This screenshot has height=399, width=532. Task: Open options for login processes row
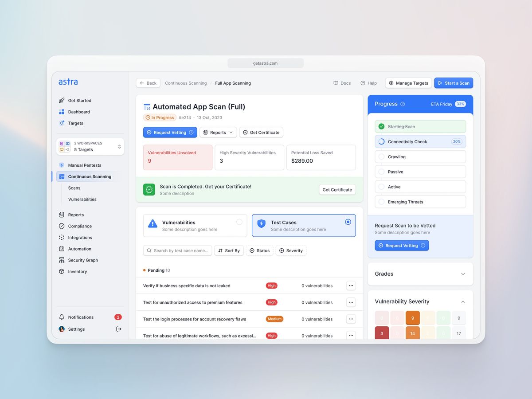click(351, 319)
